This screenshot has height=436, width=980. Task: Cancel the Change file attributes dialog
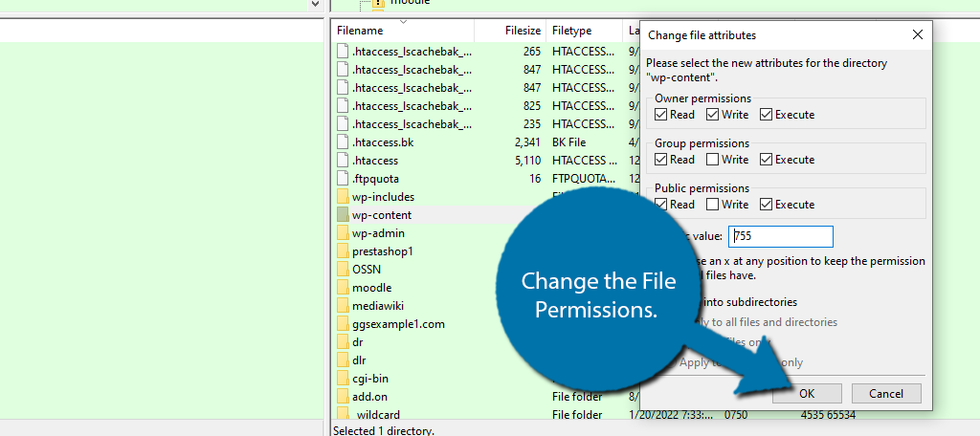pyautogui.click(x=885, y=393)
